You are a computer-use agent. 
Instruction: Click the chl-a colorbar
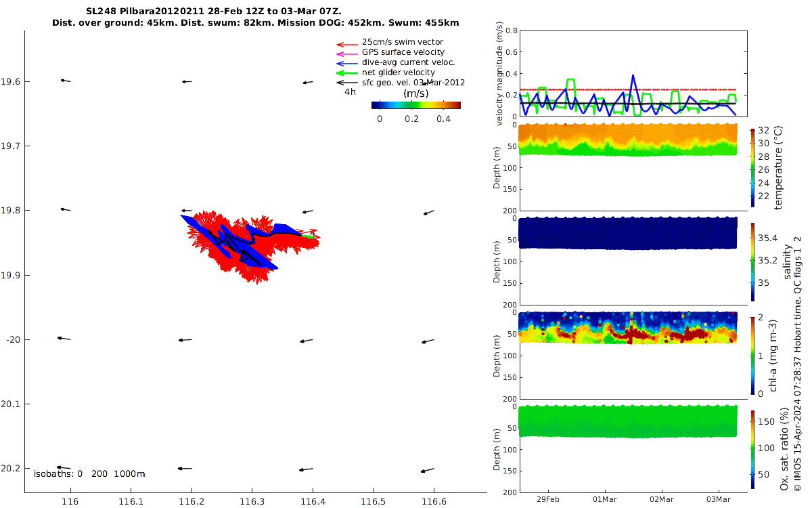click(752, 356)
